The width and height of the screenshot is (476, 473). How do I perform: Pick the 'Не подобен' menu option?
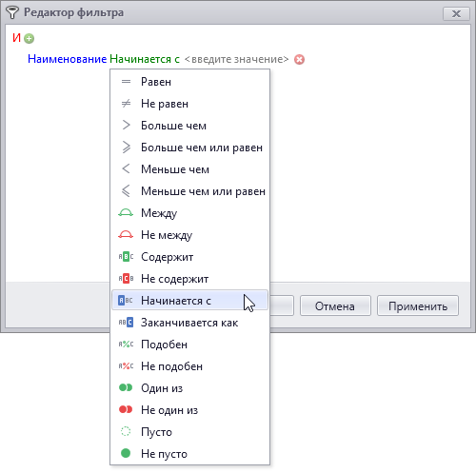point(189,366)
